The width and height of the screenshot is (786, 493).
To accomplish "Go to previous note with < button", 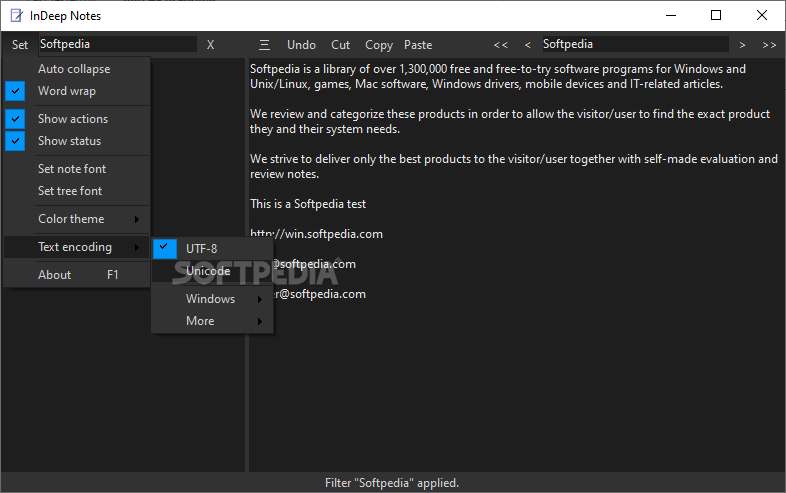I will coord(527,45).
